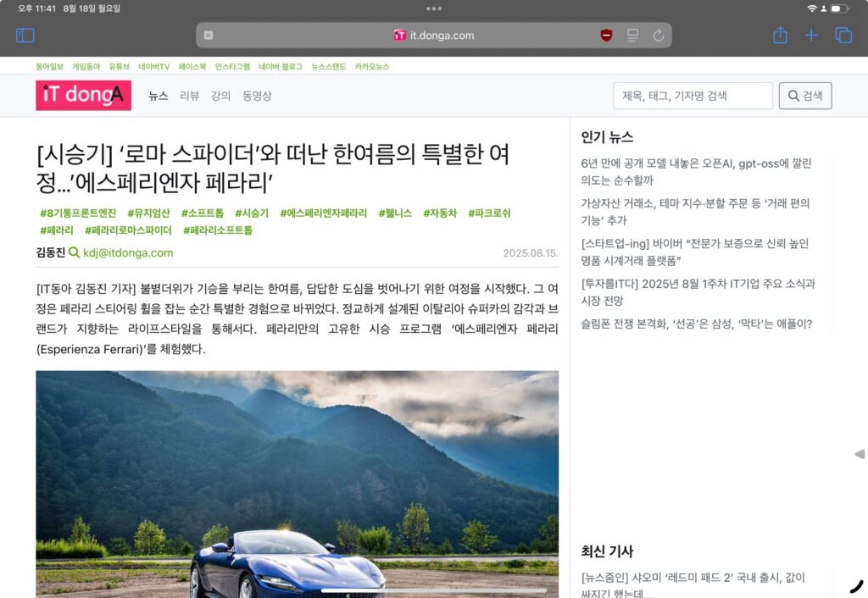The width and height of the screenshot is (868, 598).
Task: Open the 뉴스스탠드 top link
Action: 329,66
